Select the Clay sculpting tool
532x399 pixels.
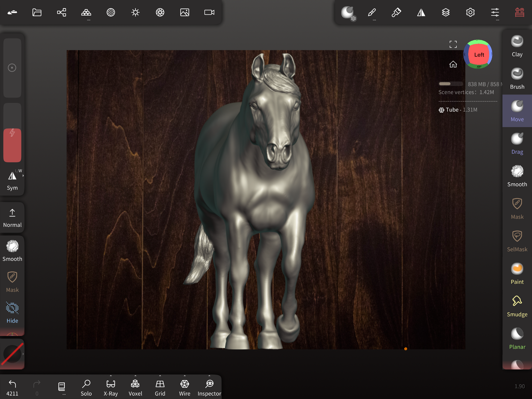(x=517, y=46)
